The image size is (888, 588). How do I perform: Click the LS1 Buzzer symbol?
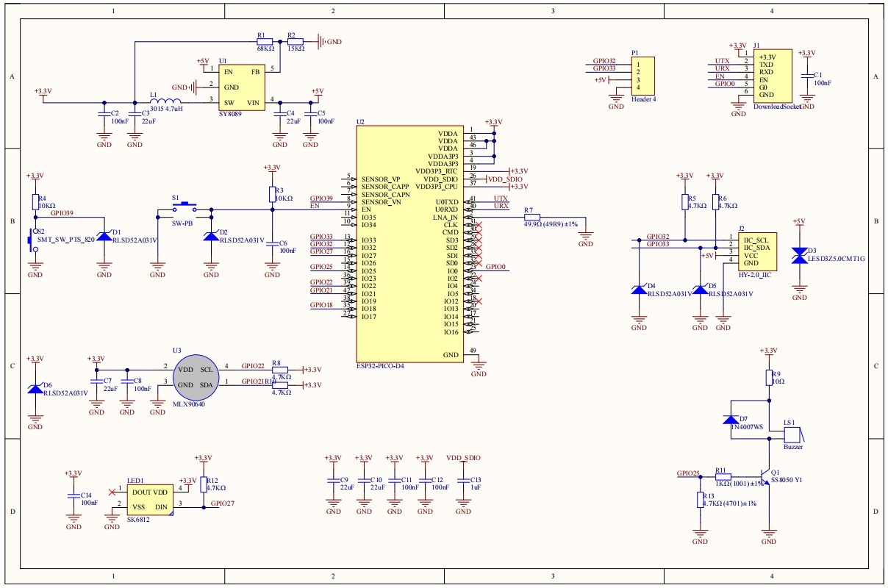pos(794,435)
